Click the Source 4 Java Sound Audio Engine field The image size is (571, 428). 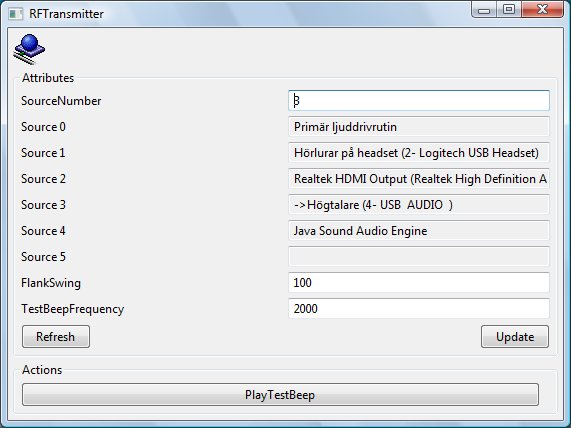(419, 231)
